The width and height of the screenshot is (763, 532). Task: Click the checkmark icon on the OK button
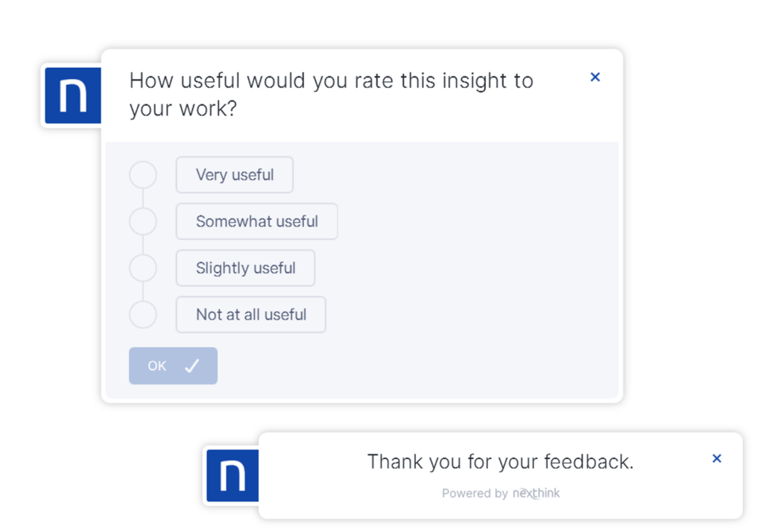(x=192, y=366)
